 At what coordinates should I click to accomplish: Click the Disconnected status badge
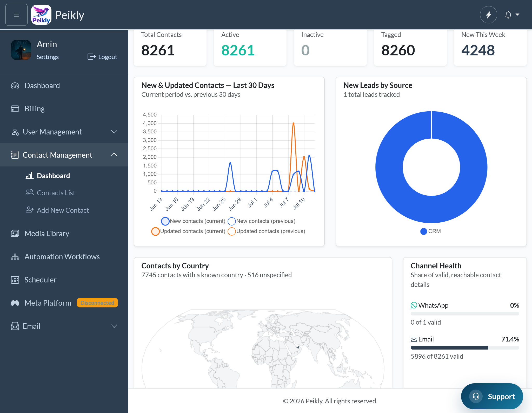pyautogui.click(x=97, y=303)
